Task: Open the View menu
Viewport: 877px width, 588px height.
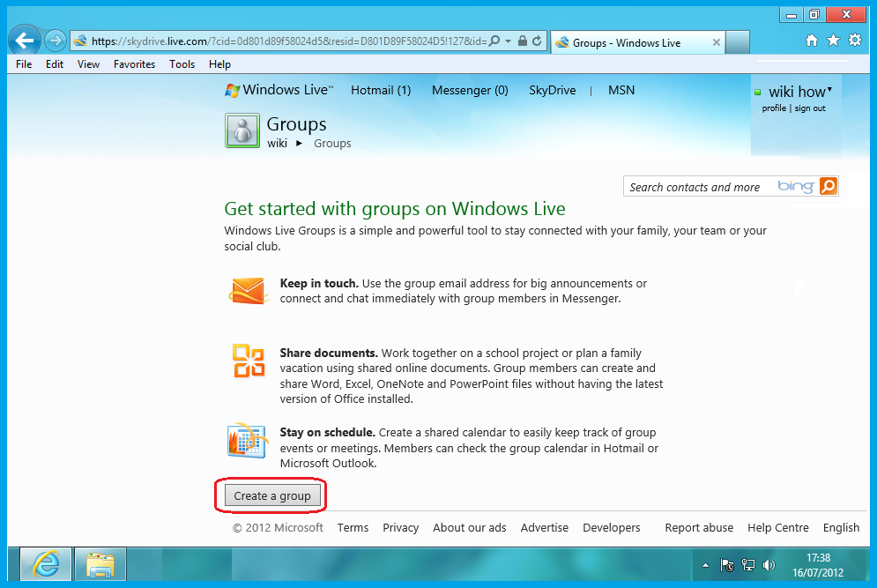Action: 88,64
